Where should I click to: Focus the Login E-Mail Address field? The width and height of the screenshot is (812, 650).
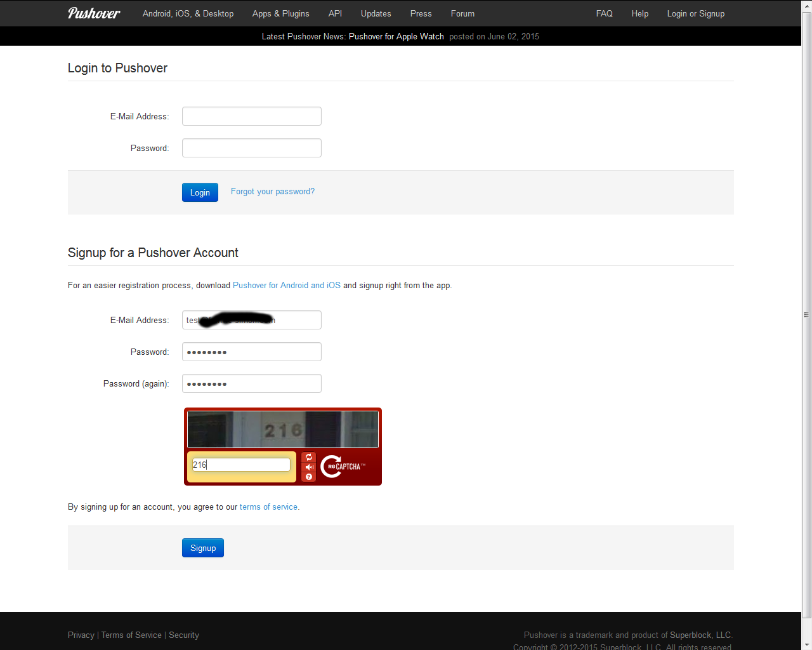coord(252,116)
